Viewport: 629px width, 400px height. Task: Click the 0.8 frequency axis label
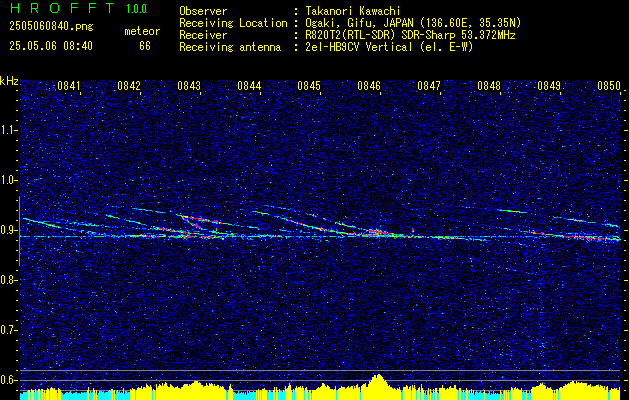pyautogui.click(x=9, y=280)
